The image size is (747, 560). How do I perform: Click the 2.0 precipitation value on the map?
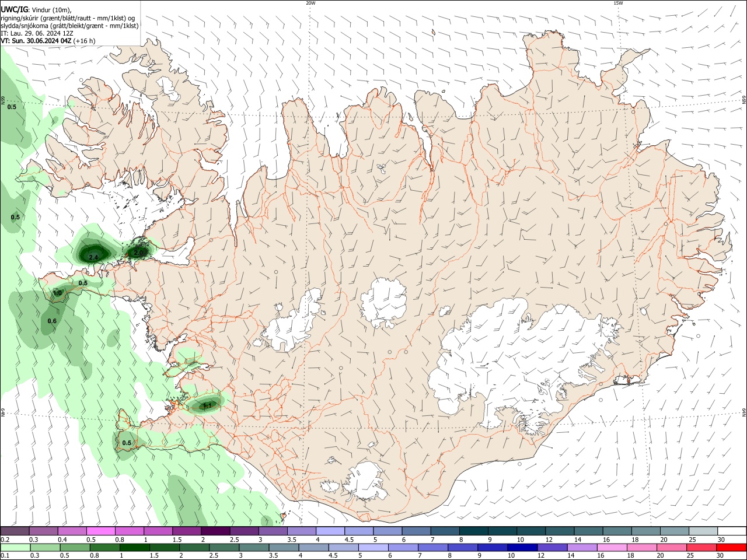pos(139,253)
